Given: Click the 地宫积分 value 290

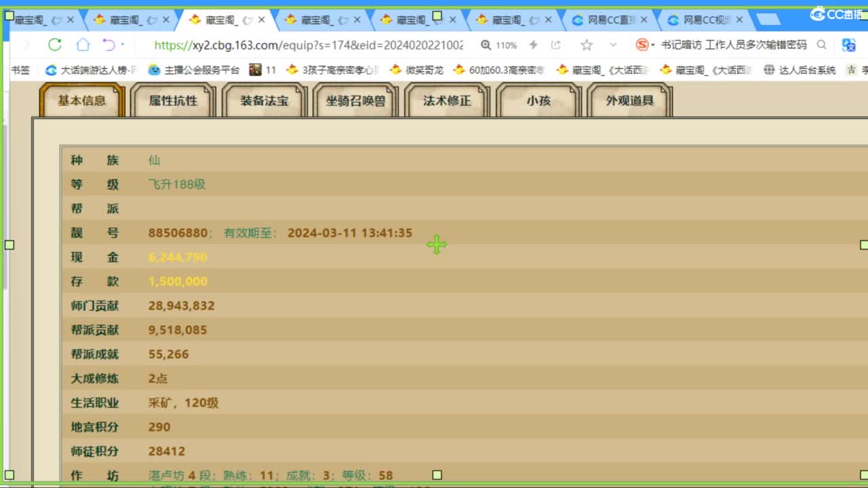Looking at the screenshot, I should (x=159, y=427).
